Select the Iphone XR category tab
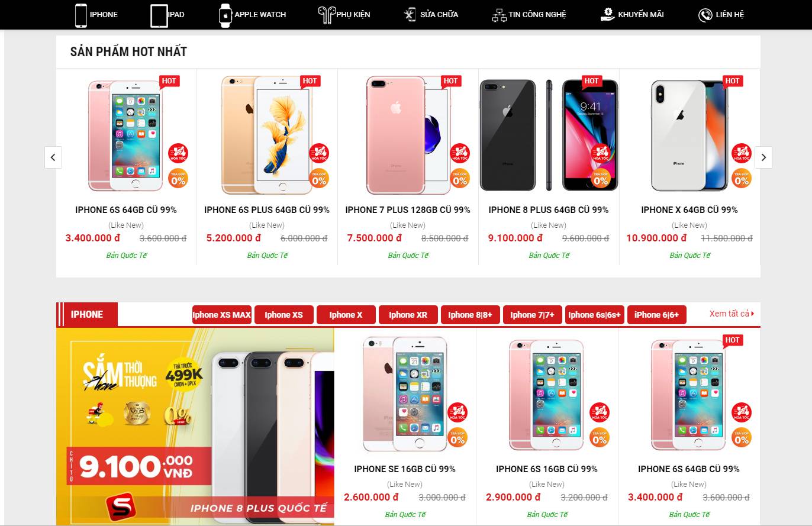812x526 pixels. (408, 315)
